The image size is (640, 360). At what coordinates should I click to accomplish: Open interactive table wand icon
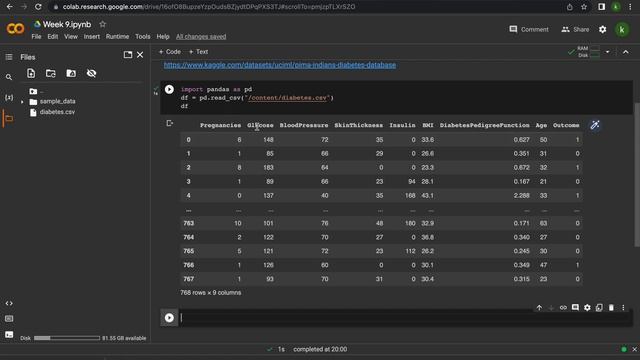595,125
